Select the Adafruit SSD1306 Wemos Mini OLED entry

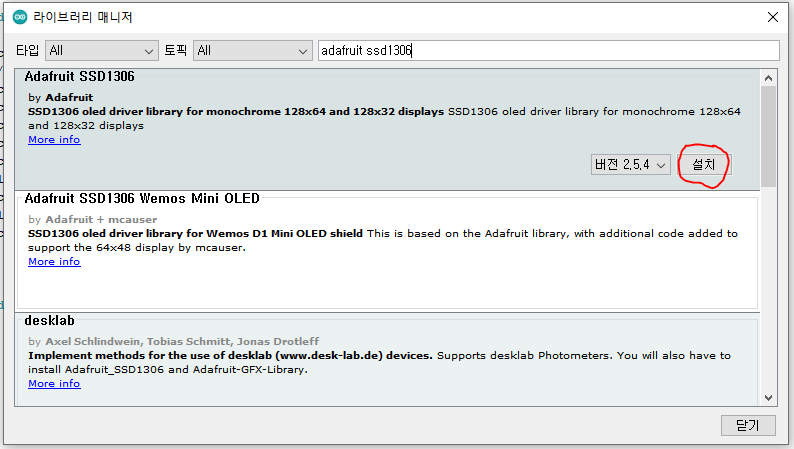pyautogui.click(x=387, y=252)
